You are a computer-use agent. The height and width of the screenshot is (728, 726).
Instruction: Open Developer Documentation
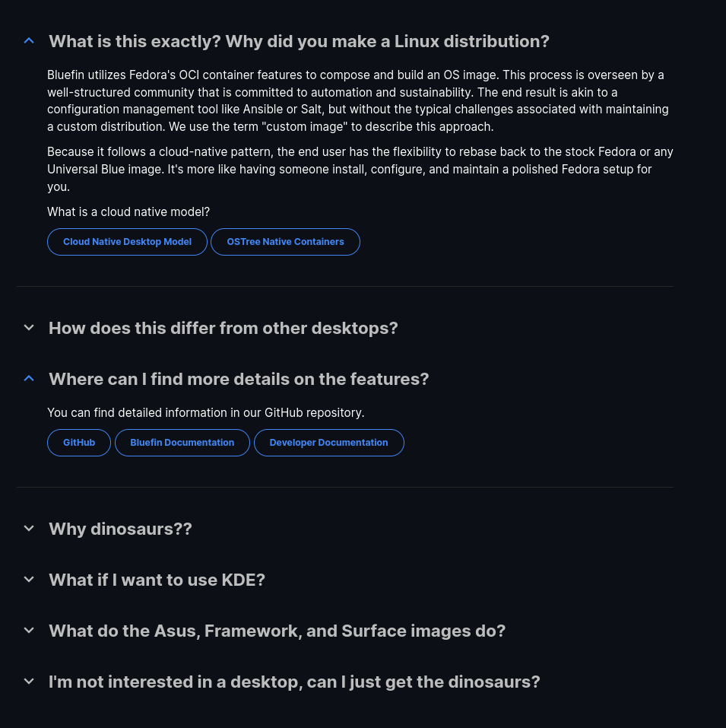(328, 443)
